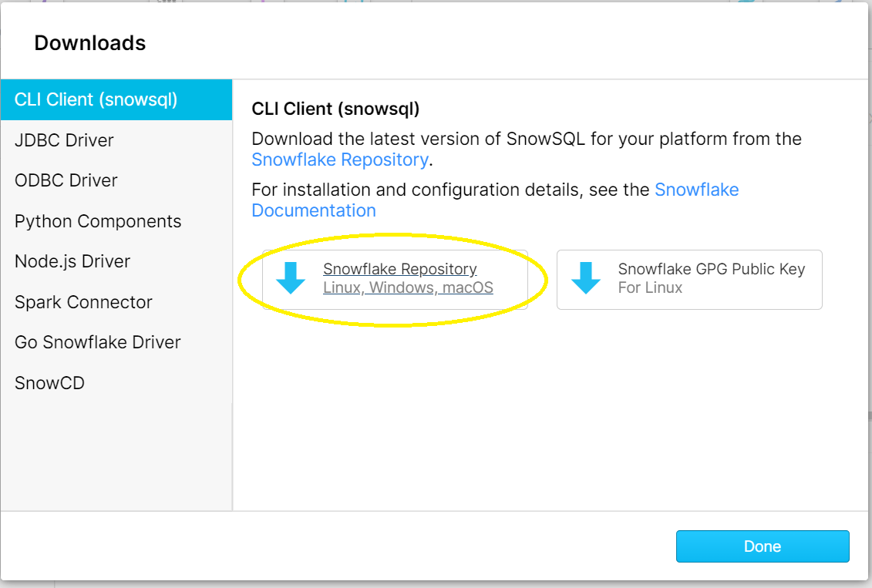Click the CLI Client (snowsql) section heading
Image resolution: width=872 pixels, height=588 pixels.
[x=337, y=109]
